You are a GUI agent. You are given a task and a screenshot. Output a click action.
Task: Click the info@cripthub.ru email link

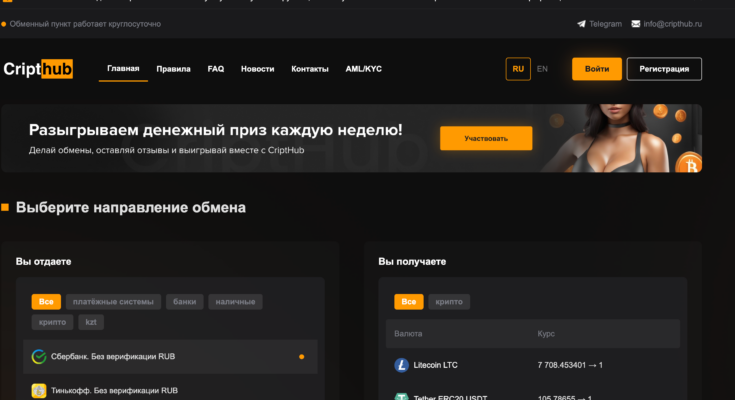[667, 24]
